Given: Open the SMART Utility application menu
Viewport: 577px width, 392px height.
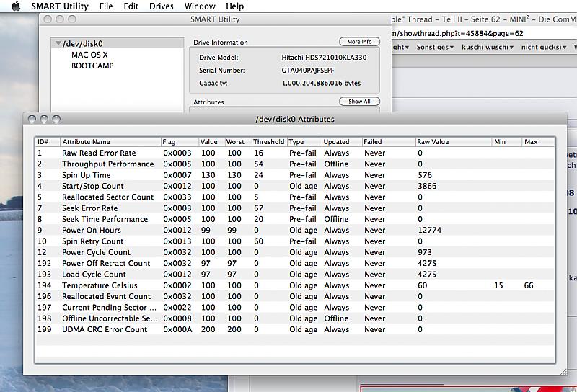Looking at the screenshot, I should 60,6.
